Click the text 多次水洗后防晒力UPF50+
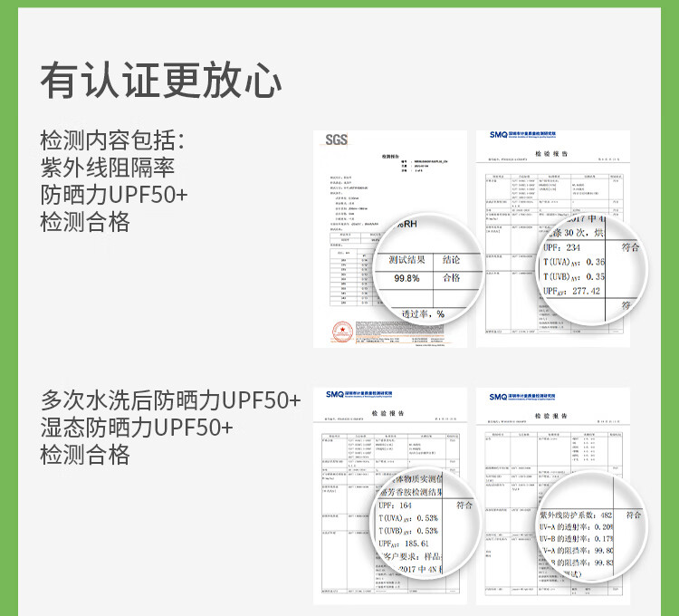679x616 pixels. pyautogui.click(x=170, y=400)
